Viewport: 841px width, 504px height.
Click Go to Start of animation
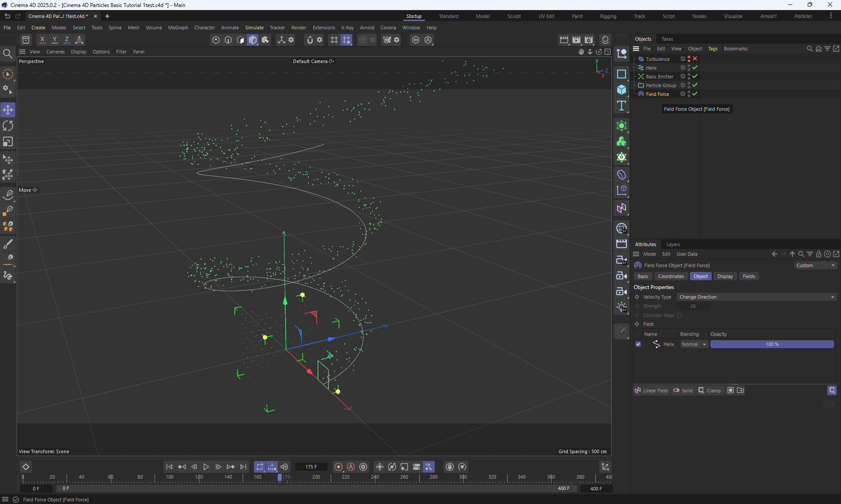tap(169, 467)
